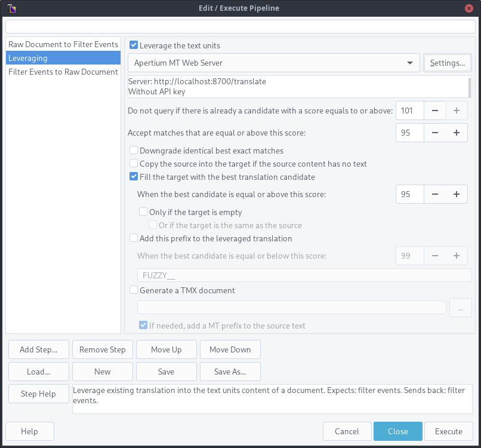Image resolution: width=481 pixels, height=448 pixels.
Task: Click the Rainbow application icon in title bar
Action: pyautogui.click(x=12, y=8)
